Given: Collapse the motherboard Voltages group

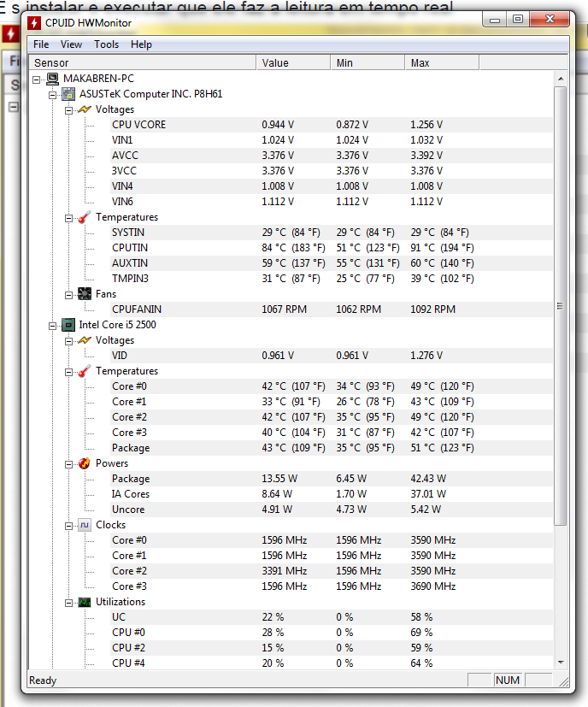Looking at the screenshot, I should (x=68, y=110).
